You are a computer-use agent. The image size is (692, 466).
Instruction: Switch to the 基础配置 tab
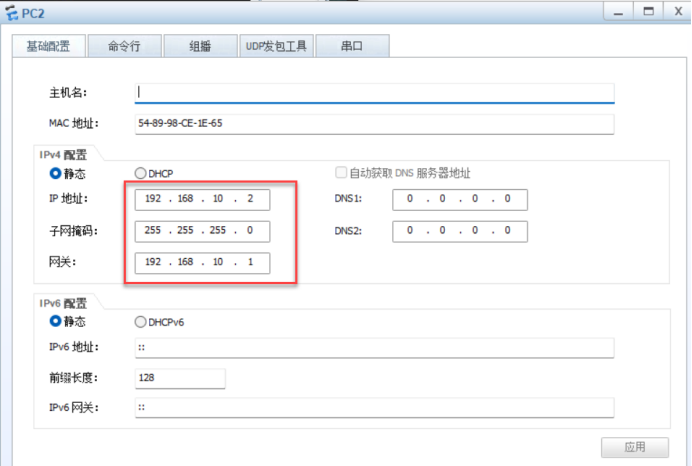coord(47,46)
